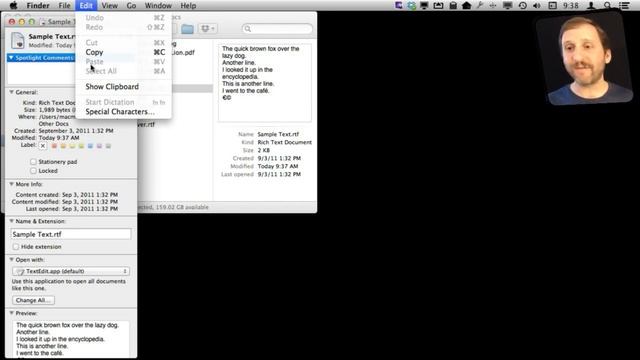This screenshot has width=640, height=360.
Task: Click 'Rich Text Document' kind value in Finder preview
Action: 284,142
